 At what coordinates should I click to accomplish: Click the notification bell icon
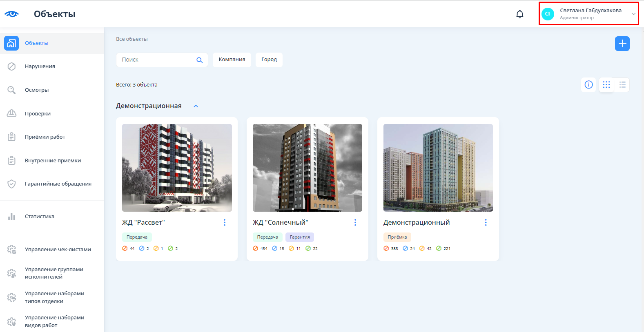[x=519, y=14]
